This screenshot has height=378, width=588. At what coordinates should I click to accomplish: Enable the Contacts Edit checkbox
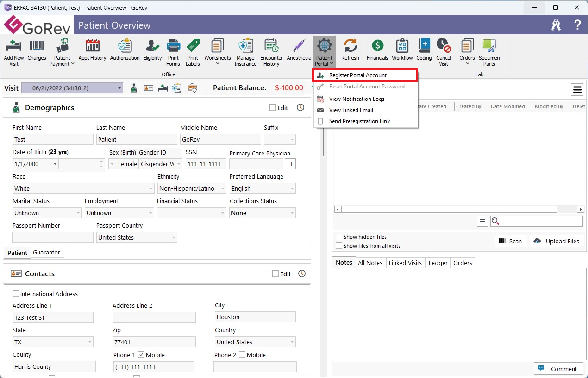point(275,274)
